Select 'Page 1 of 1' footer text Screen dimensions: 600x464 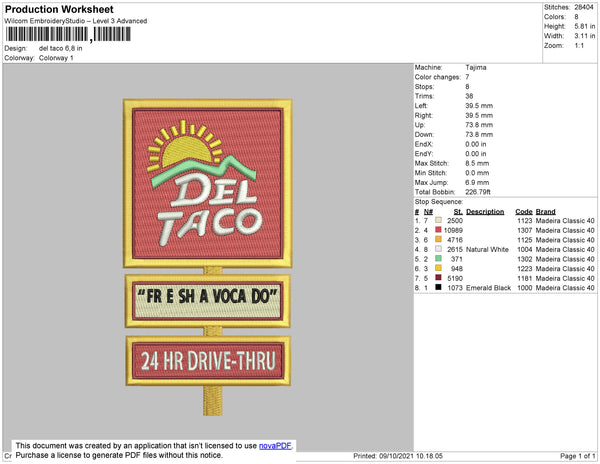coord(577,456)
